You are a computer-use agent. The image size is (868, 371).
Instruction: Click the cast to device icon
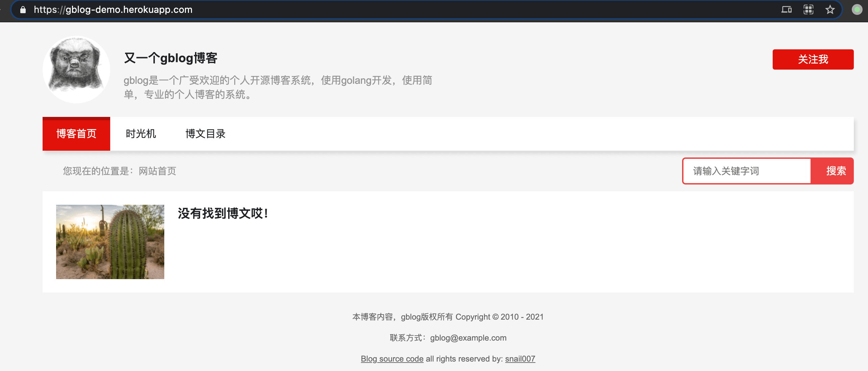coord(787,9)
